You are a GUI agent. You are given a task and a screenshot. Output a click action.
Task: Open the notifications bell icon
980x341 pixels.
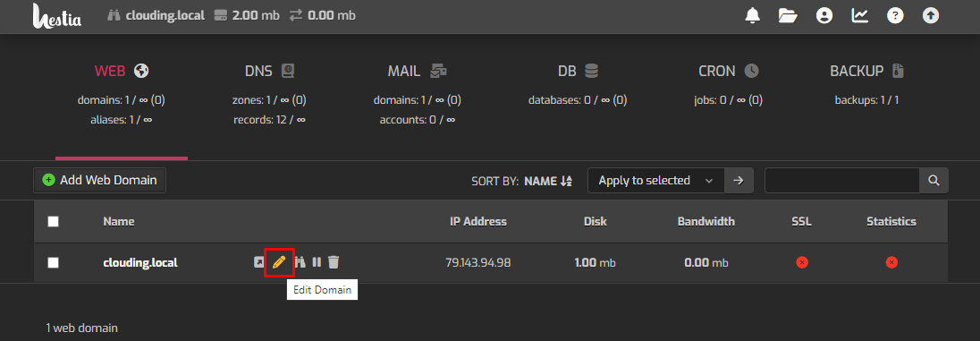(753, 16)
